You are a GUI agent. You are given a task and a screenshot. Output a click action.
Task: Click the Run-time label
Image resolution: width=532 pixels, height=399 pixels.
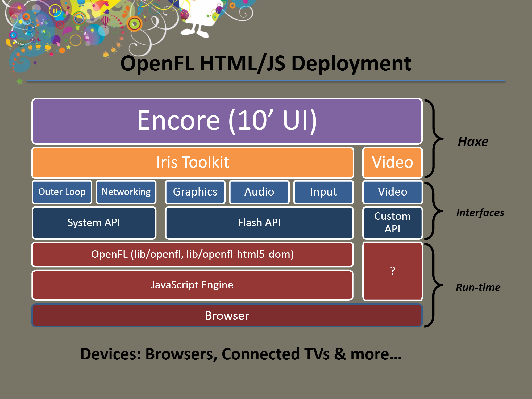coord(478,287)
